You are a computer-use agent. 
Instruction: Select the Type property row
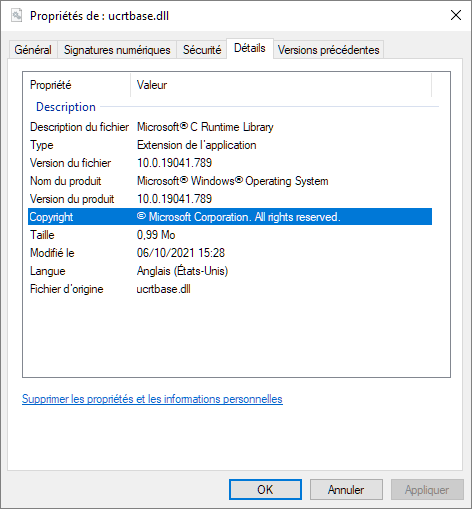point(230,145)
